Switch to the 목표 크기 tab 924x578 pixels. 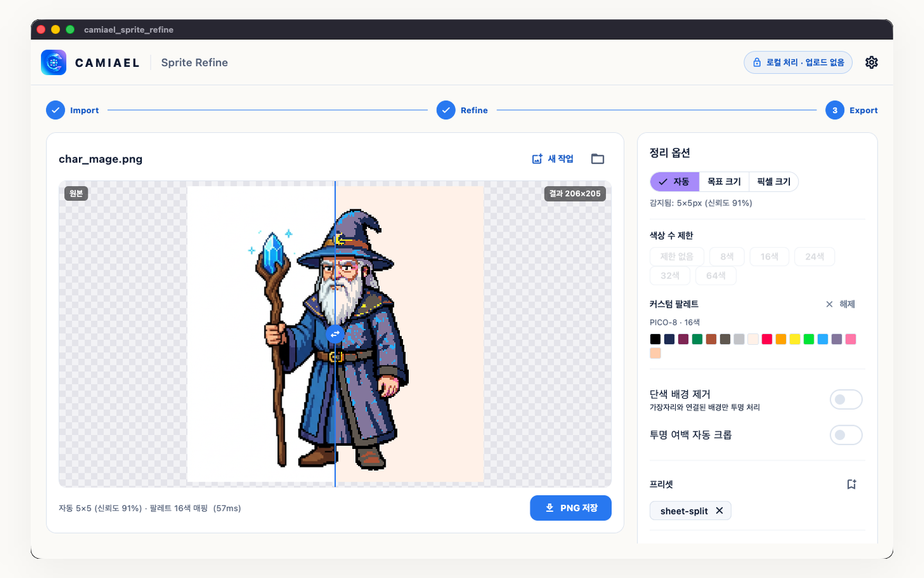click(x=724, y=182)
